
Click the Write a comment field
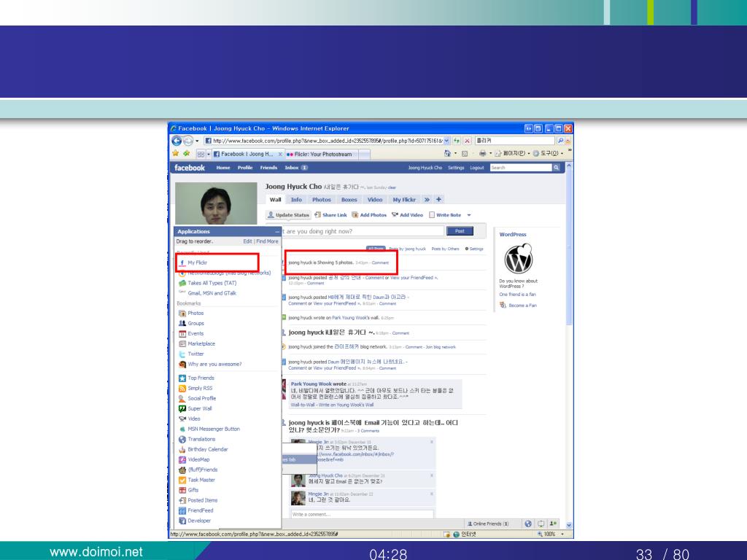[x=362, y=514]
